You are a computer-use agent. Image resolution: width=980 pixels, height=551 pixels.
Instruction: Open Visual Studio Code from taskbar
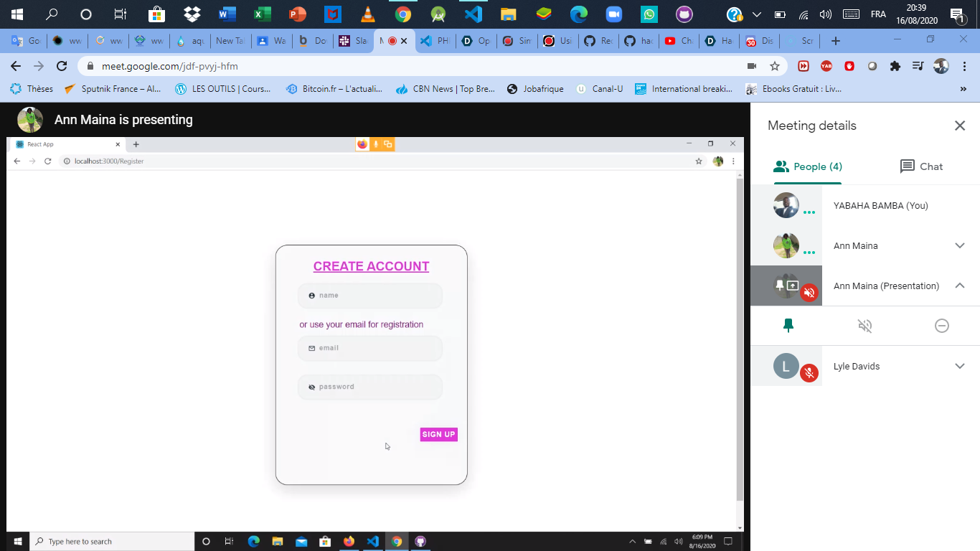[x=473, y=14]
